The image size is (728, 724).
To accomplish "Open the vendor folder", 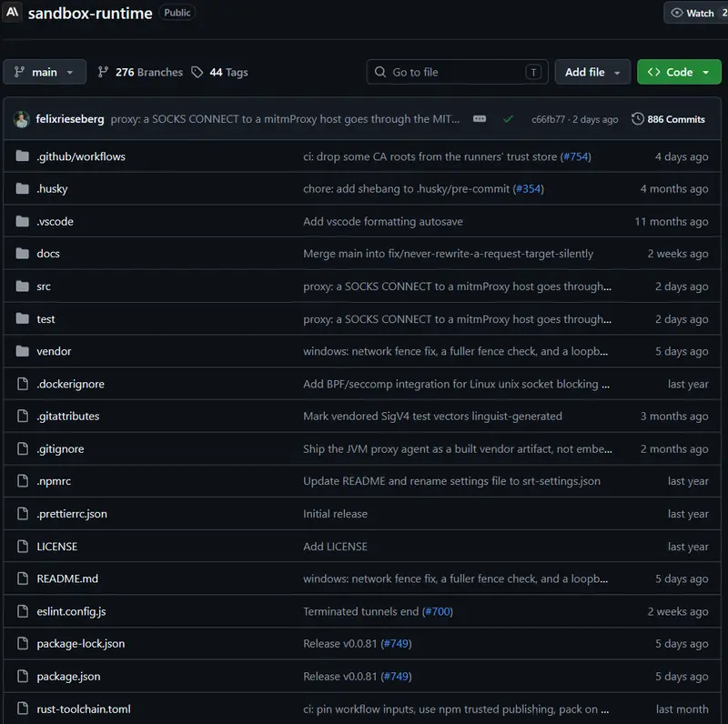I will click(54, 351).
